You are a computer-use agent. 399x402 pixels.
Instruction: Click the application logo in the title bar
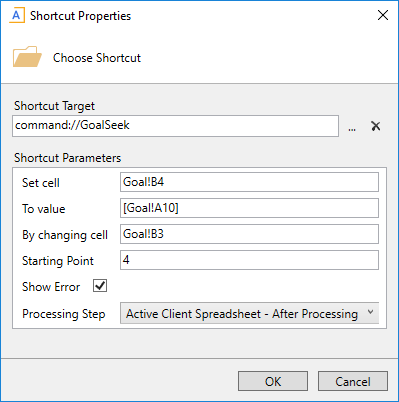point(17,16)
